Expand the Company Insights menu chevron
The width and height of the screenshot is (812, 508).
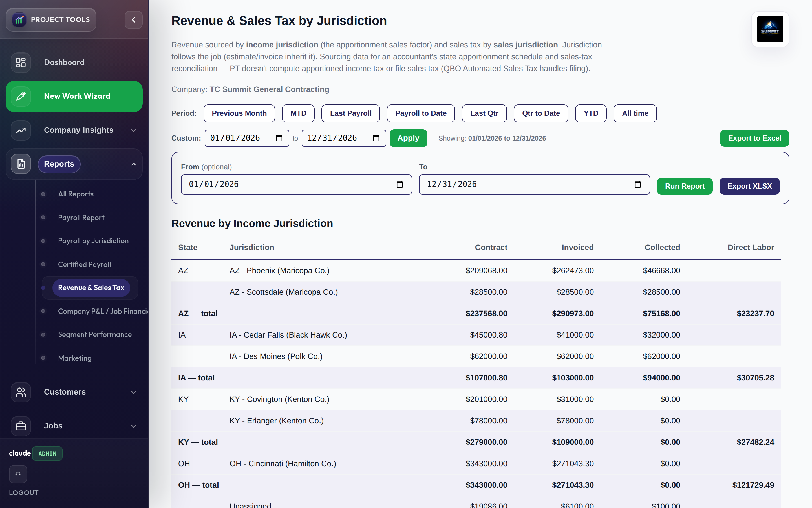134,130
